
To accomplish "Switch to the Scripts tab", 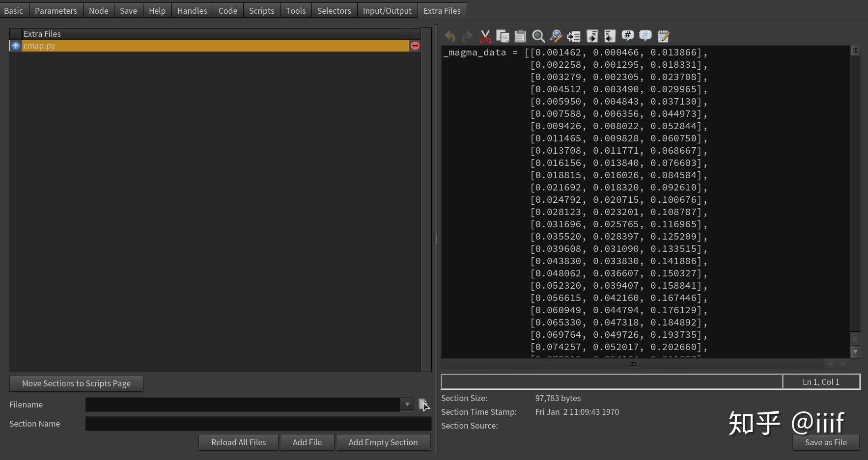I will (261, 10).
